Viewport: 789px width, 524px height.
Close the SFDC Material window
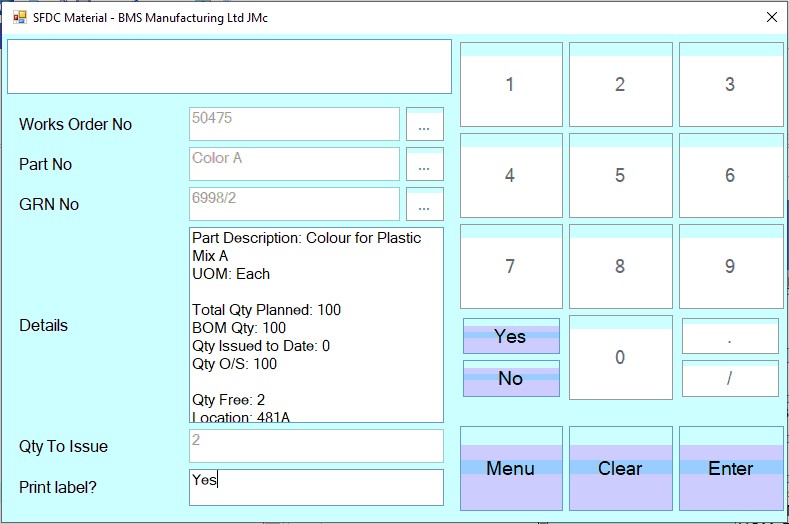(x=771, y=17)
